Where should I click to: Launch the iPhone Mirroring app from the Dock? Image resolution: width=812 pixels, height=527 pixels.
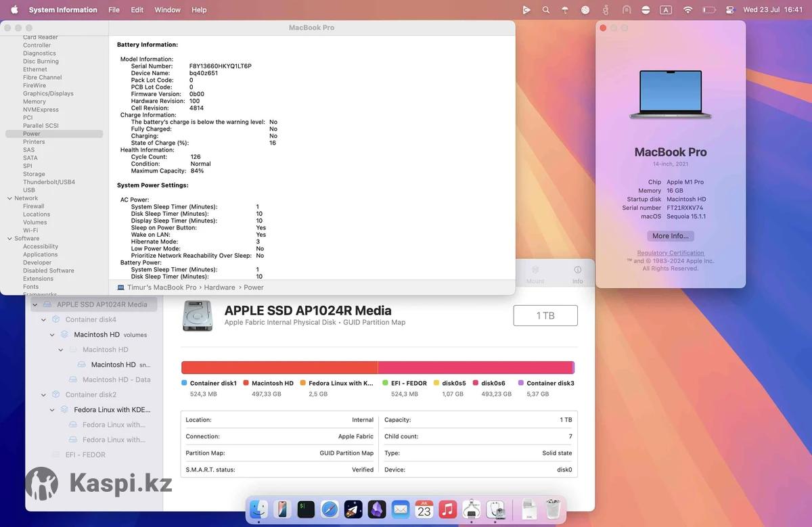282,509
